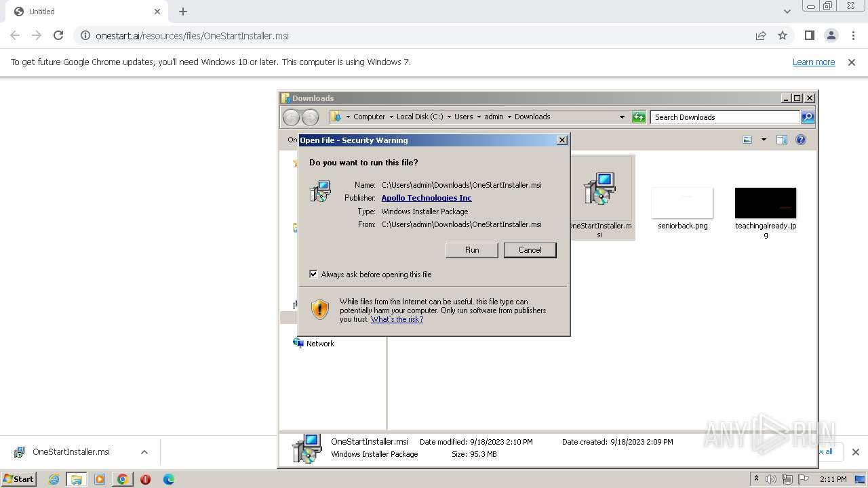Select teachingalready.jpg file

tap(766, 213)
